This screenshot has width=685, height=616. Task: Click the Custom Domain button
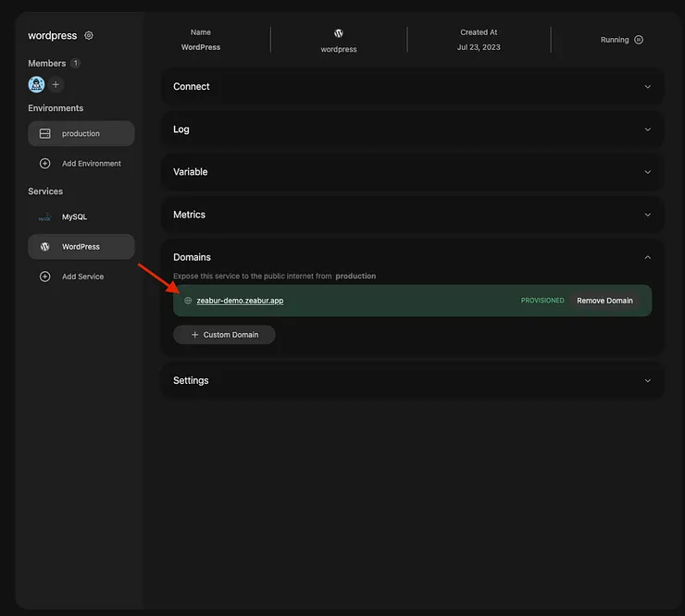click(x=224, y=335)
